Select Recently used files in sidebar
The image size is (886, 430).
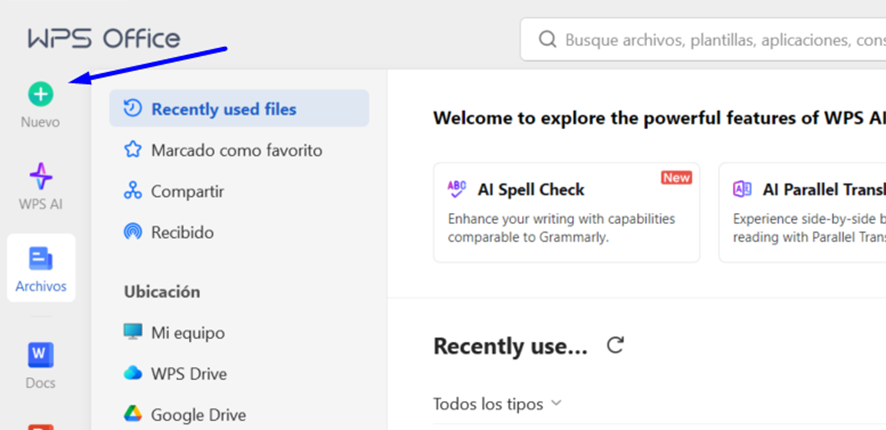click(223, 109)
